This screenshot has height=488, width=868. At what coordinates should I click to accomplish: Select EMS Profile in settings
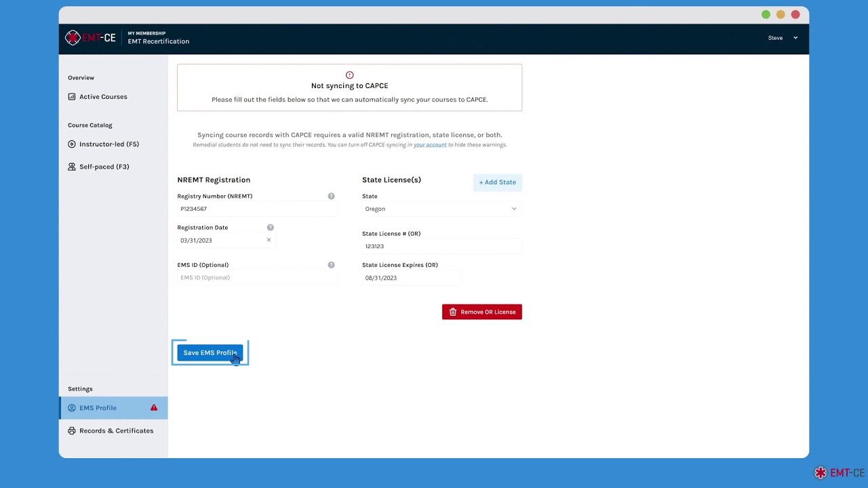click(x=113, y=408)
